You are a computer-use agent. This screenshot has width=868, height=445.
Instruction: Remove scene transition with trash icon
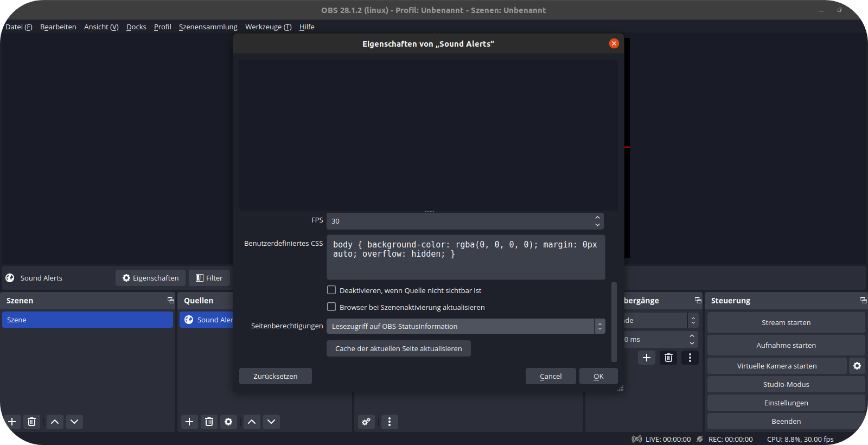click(x=668, y=358)
